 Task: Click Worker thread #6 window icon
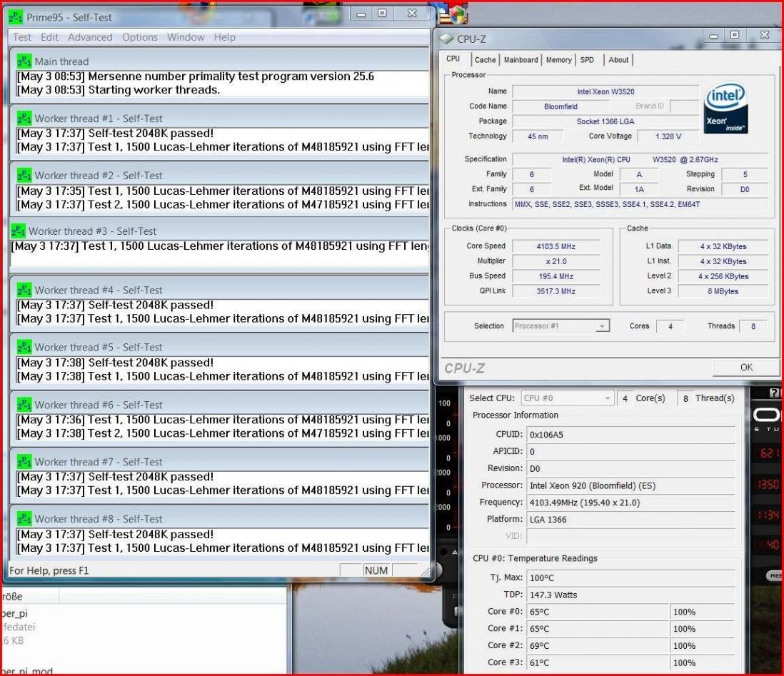coord(24,404)
